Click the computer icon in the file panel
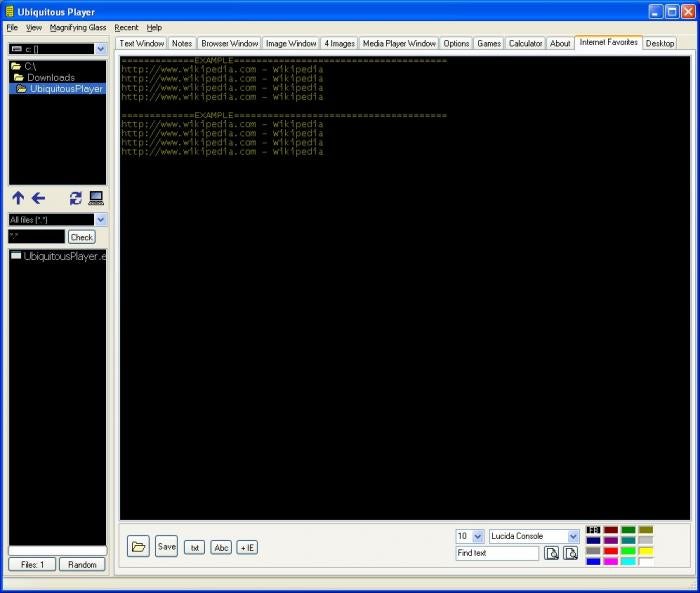 (96, 198)
